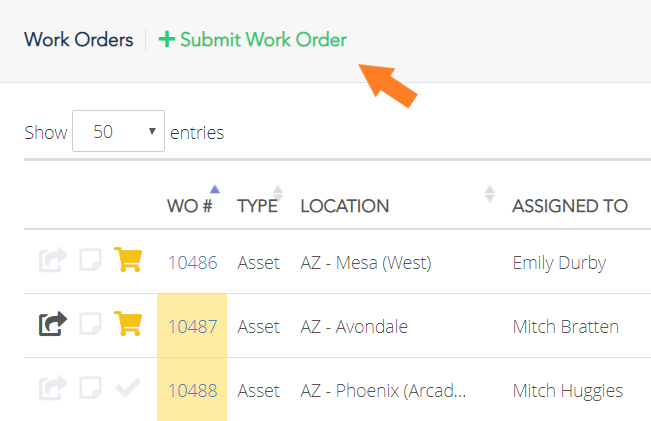Screen dimensions: 651x421
Task: Sort by the WO # column arrow
Action: coord(214,189)
